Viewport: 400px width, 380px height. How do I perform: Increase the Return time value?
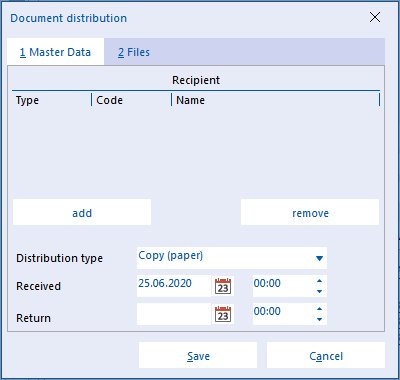tap(319, 309)
